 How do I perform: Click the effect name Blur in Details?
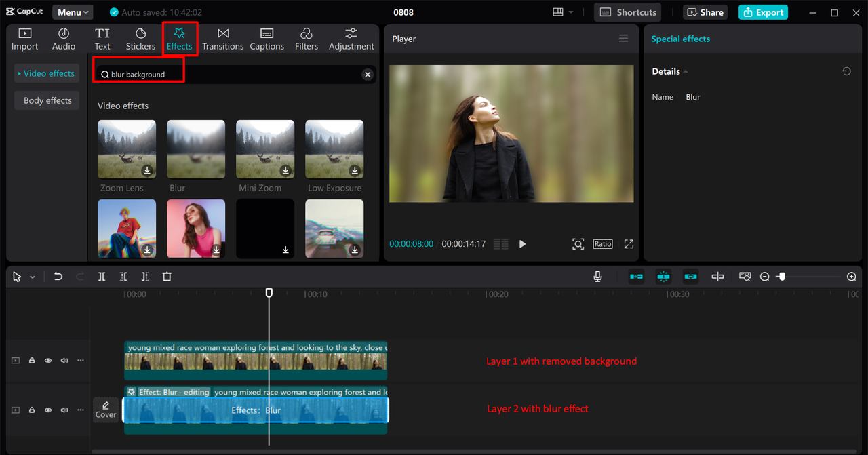pyautogui.click(x=693, y=97)
